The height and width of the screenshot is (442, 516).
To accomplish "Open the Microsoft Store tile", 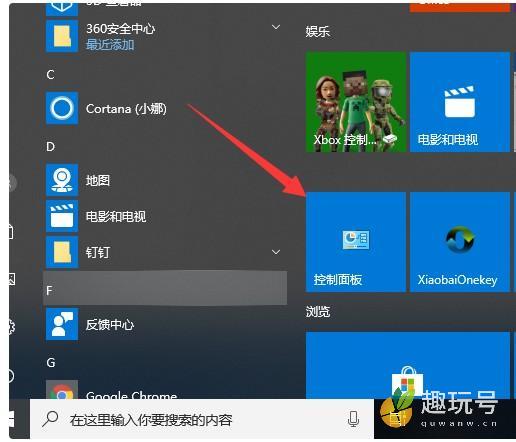I will tap(408, 365).
